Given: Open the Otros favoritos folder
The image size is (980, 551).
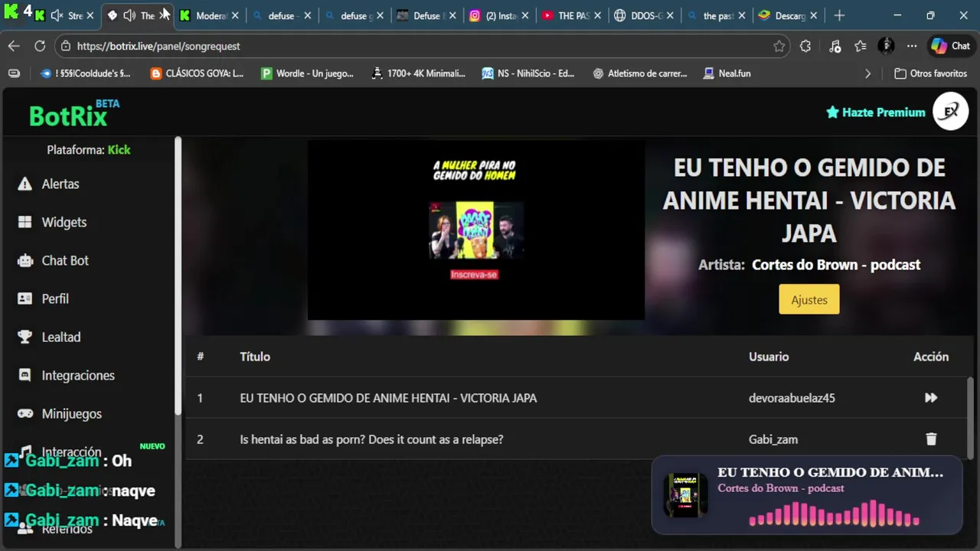Looking at the screenshot, I should pyautogui.click(x=930, y=73).
